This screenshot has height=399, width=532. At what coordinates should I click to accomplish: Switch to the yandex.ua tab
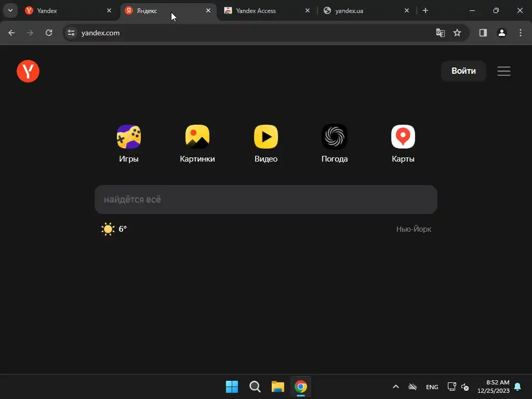pos(366,11)
